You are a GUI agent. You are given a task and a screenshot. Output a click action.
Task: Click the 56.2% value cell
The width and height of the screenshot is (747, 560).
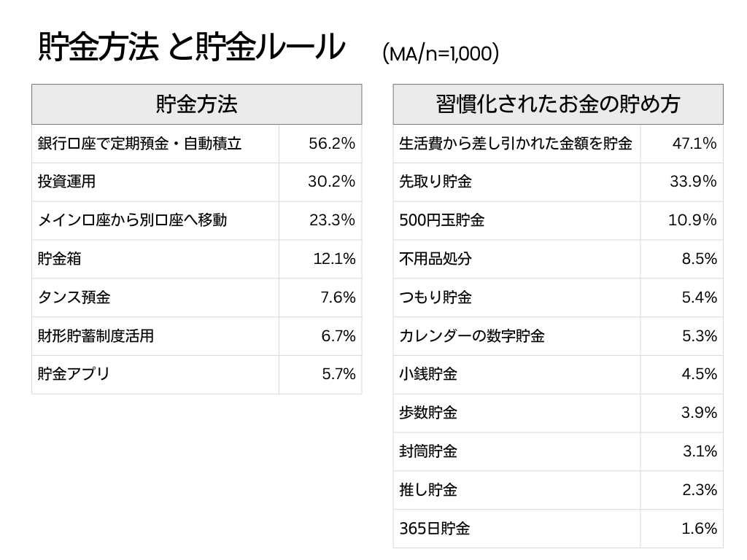pos(331,144)
